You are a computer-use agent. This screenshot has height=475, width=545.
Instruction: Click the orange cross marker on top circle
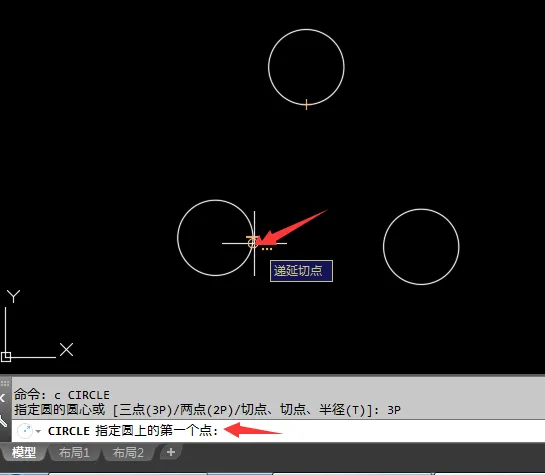(306, 105)
